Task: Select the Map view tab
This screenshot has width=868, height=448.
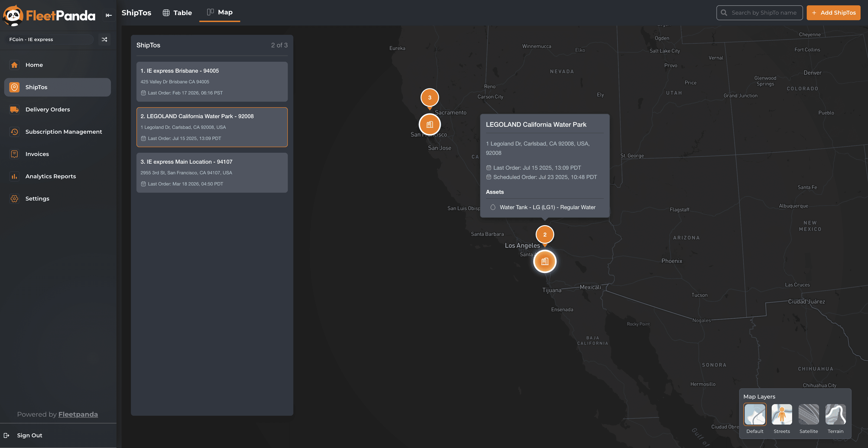Action: point(220,12)
